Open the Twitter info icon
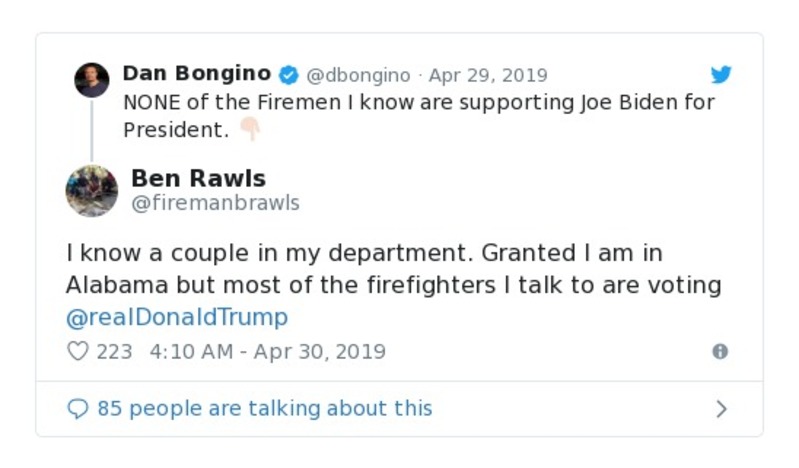The width and height of the screenshot is (799, 468). pyautogui.click(x=719, y=352)
